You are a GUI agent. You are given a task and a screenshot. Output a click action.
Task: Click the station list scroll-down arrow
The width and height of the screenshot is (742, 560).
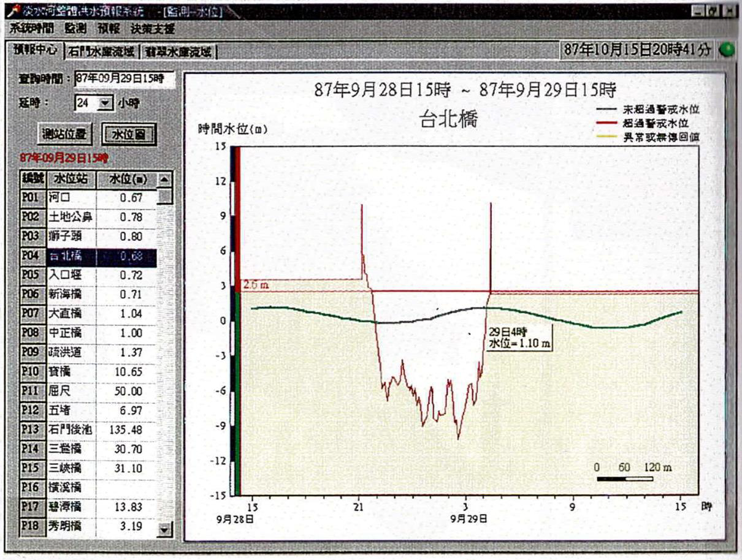point(164,529)
